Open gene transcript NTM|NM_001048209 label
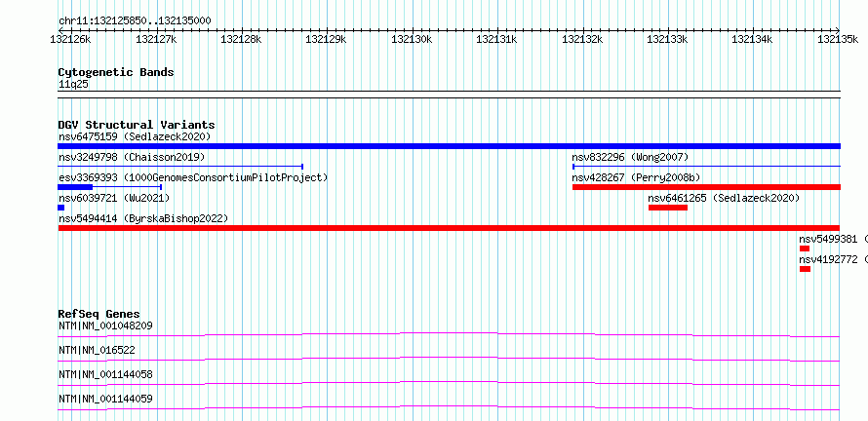The height and width of the screenshot is (421, 868). [105, 325]
